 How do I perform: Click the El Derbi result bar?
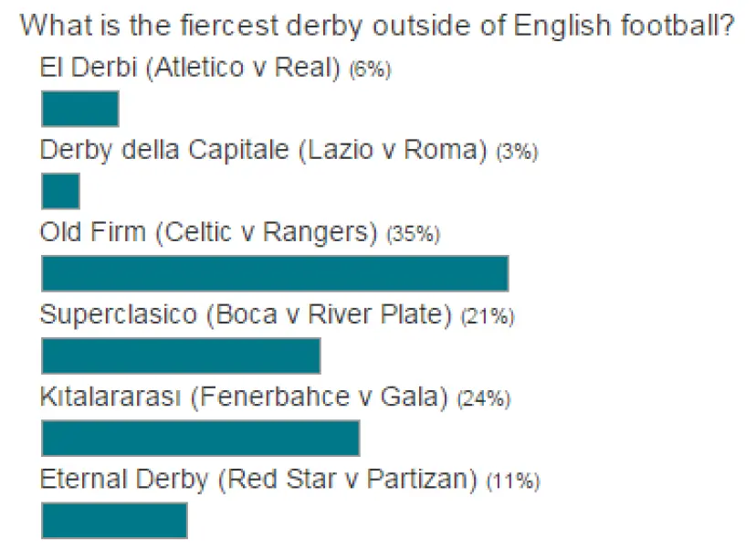80,109
